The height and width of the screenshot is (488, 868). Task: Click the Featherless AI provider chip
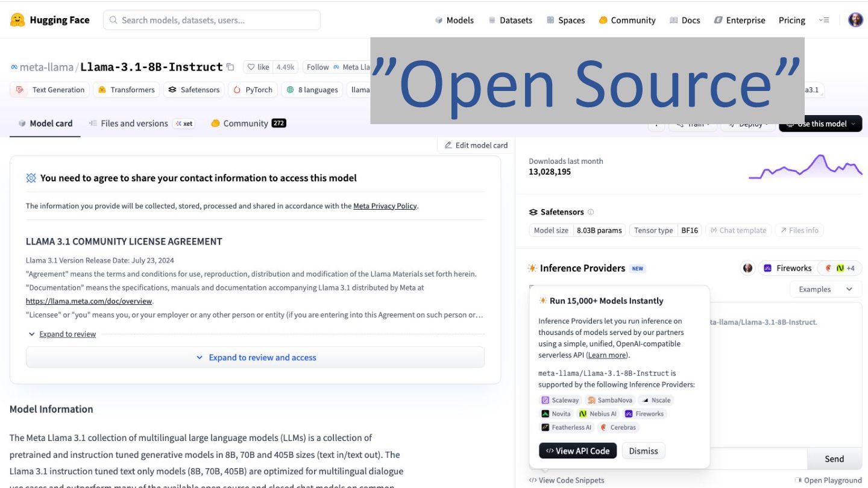(567, 428)
